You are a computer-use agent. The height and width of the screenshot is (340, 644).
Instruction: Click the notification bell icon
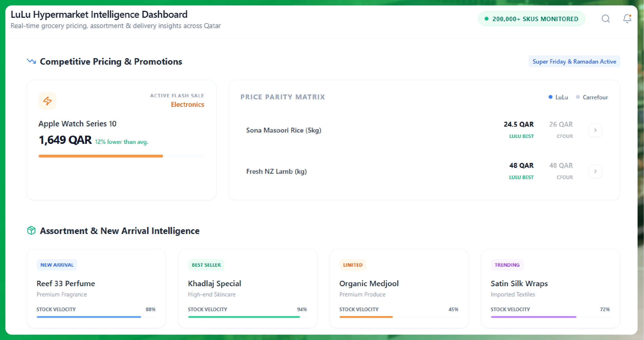tap(627, 19)
